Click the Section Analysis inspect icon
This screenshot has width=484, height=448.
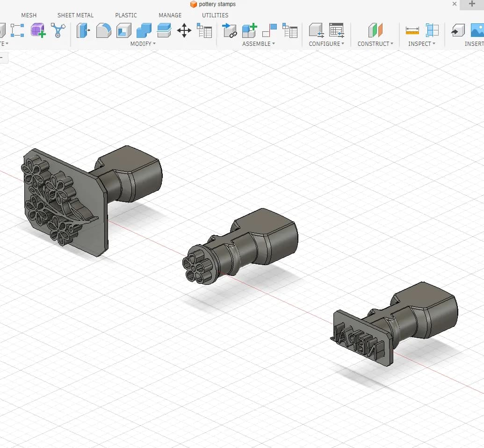point(432,30)
